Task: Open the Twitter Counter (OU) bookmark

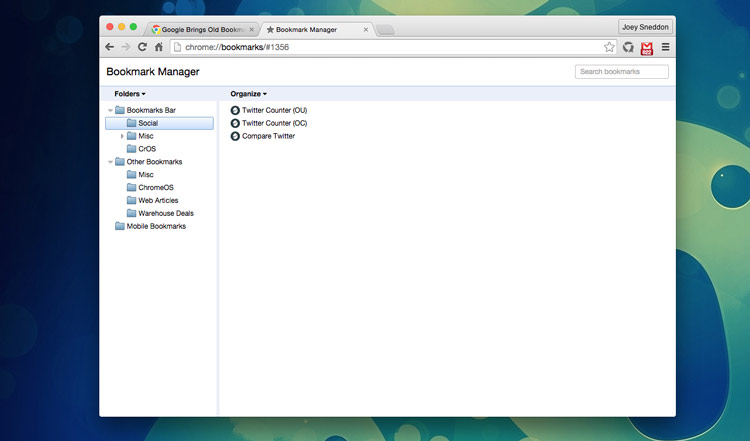Action: click(x=274, y=110)
